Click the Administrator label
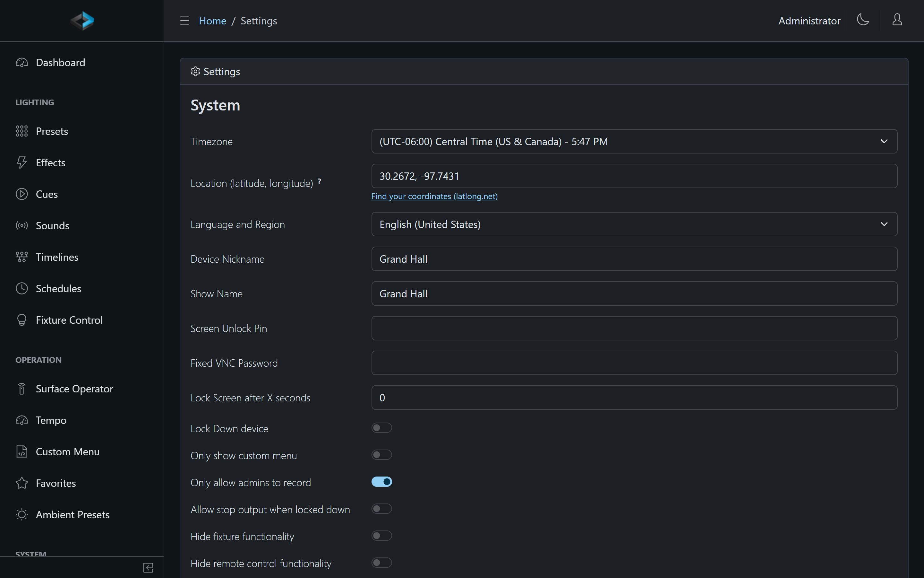The height and width of the screenshot is (578, 924). pos(809,21)
